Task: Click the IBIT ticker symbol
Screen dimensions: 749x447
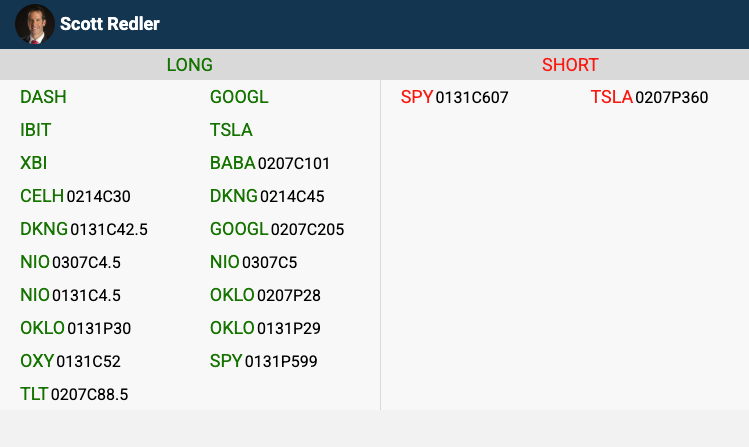Action: (x=36, y=130)
